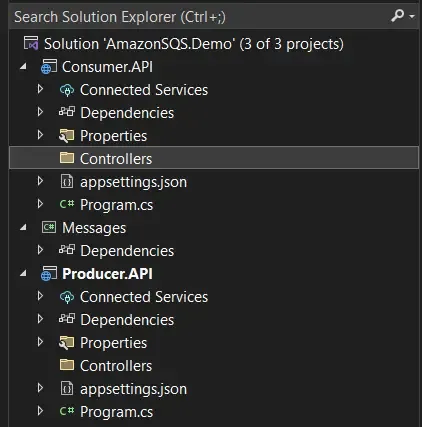Expand Program.cs under Consumer.API

(40, 204)
